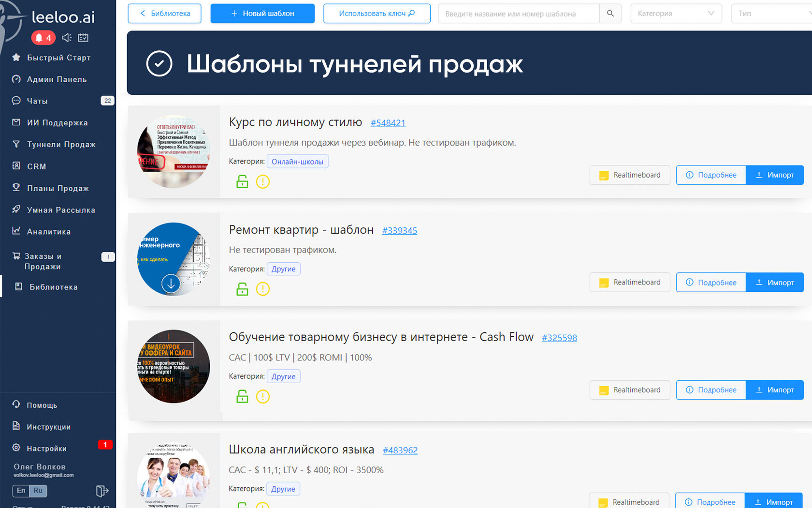Image resolution: width=812 pixels, height=508 pixels.
Task: Click yellow warning icon for Cash Flow template
Action: coord(263,396)
